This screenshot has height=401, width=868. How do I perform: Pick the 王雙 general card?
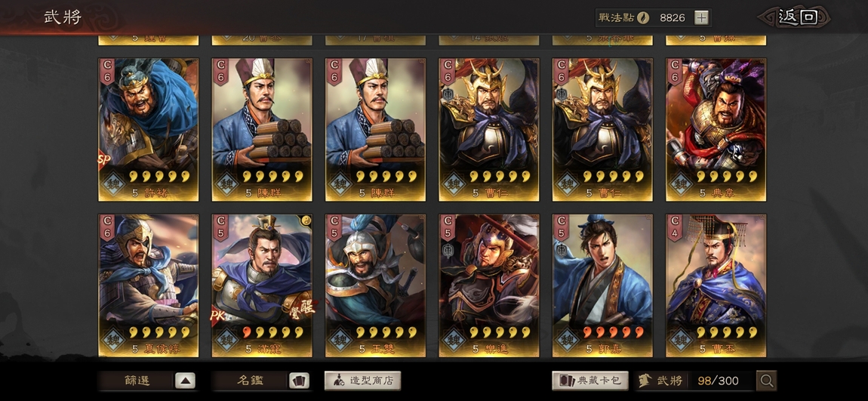coord(375,285)
